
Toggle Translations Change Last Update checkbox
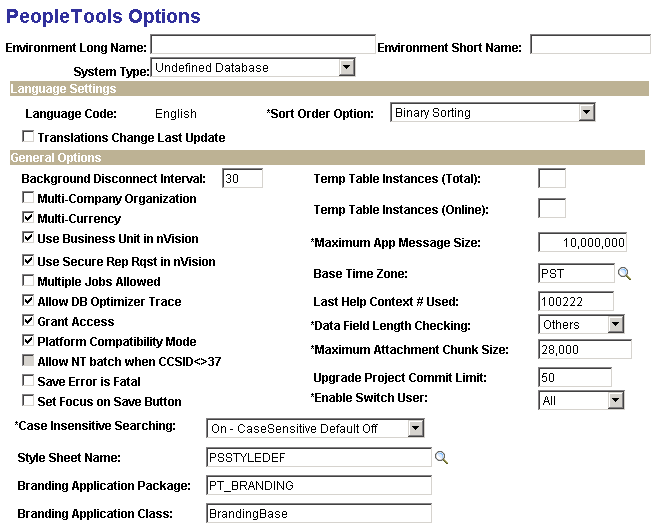click(28, 137)
